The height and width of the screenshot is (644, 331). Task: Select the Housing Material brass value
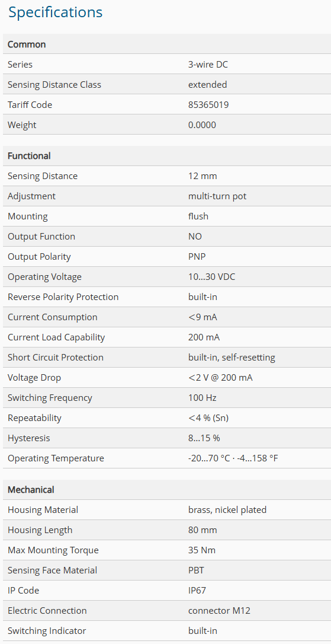pos(227,510)
